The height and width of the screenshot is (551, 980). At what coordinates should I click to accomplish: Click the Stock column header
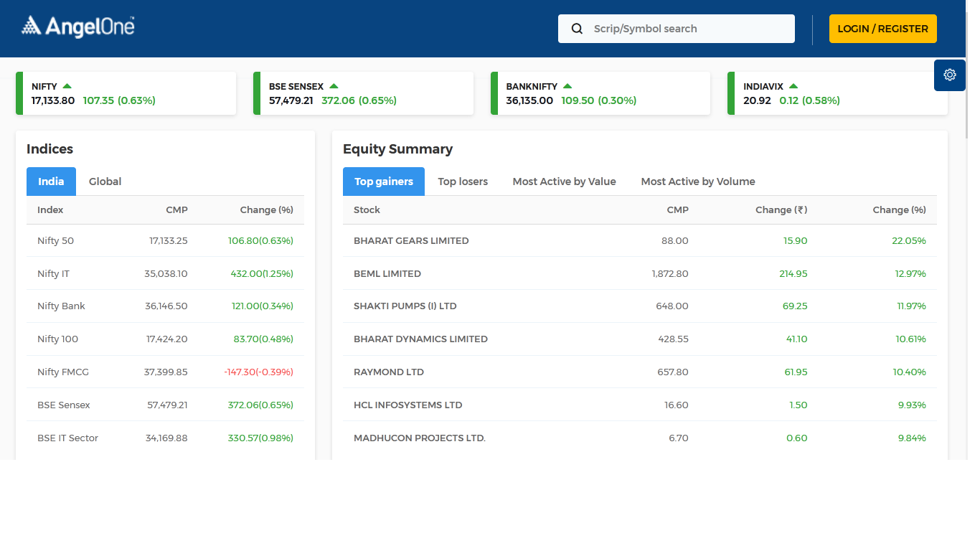pyautogui.click(x=367, y=210)
